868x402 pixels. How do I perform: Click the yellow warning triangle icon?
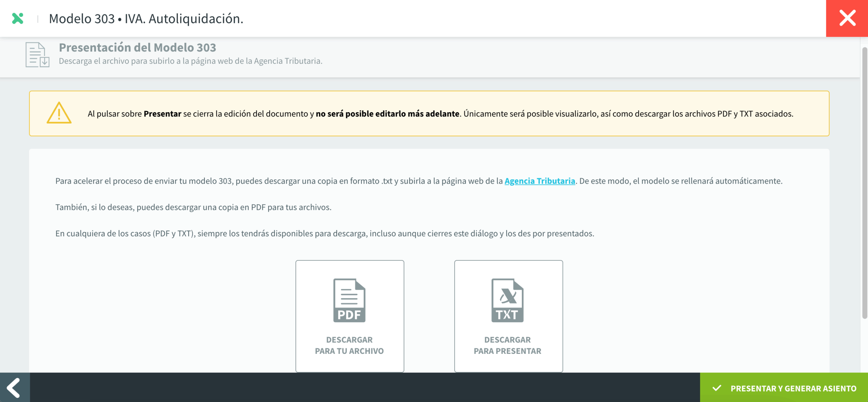[59, 113]
